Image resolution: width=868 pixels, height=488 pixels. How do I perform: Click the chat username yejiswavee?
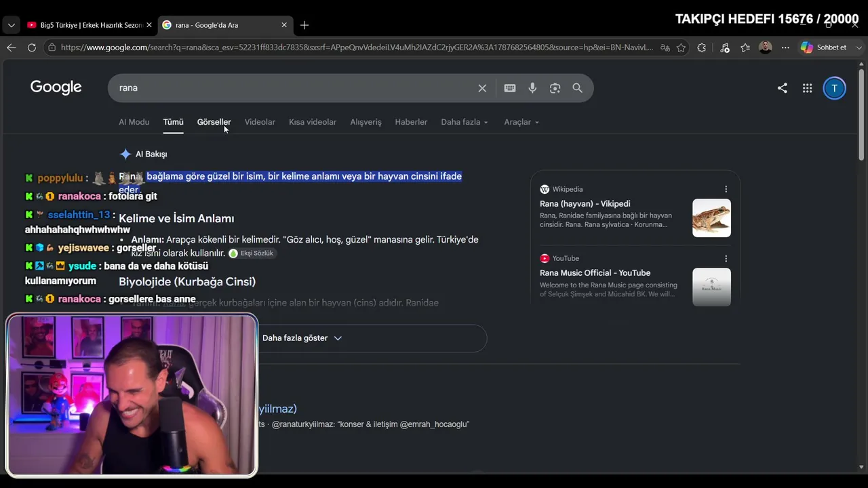(83, 248)
